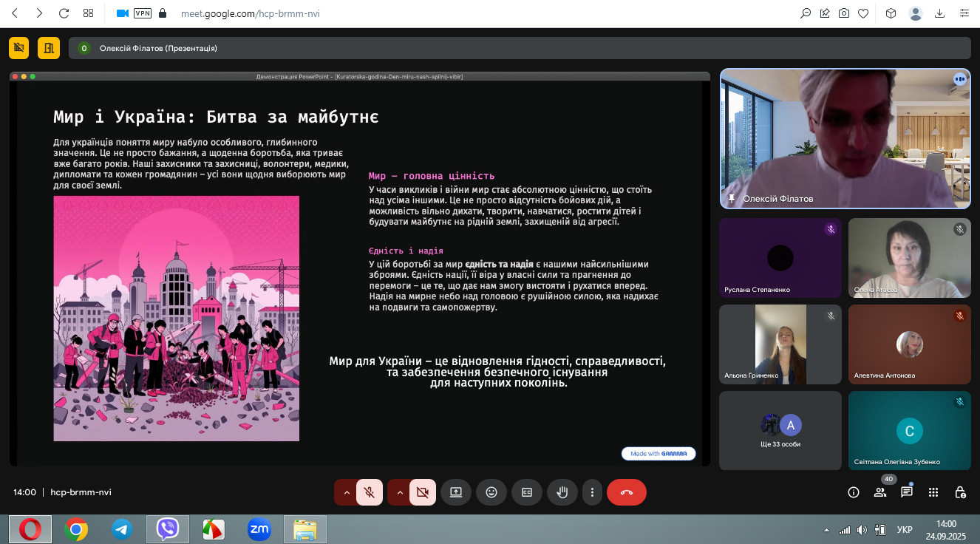Viewport: 980px width, 544px height.
Task: Click the Ще 33 особи participants tile
Action: pyautogui.click(x=780, y=430)
